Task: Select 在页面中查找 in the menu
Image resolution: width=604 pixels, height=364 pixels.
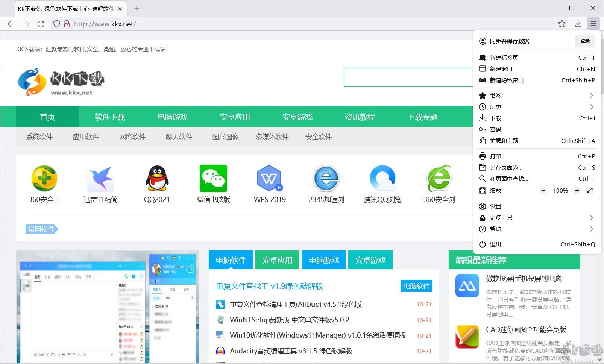Action: (x=537, y=179)
